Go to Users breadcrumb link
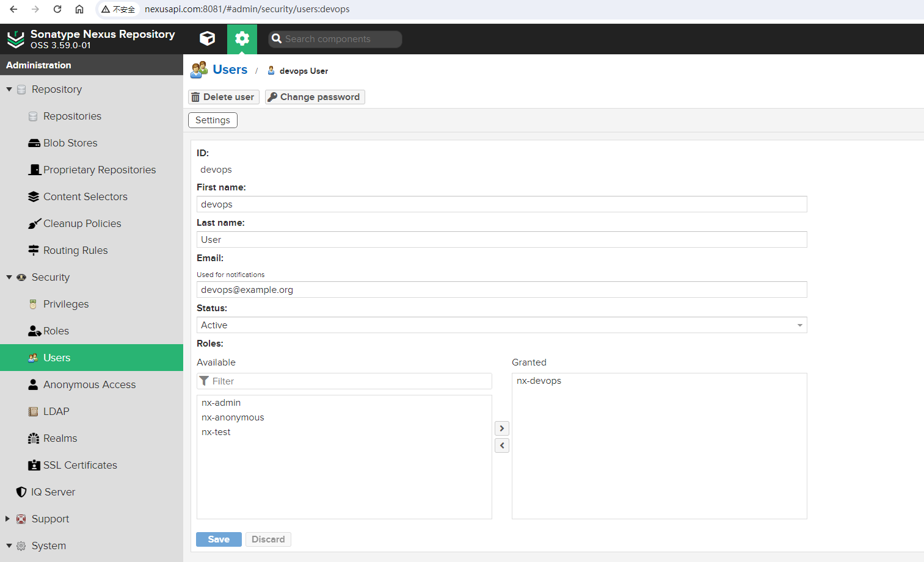 tap(230, 70)
